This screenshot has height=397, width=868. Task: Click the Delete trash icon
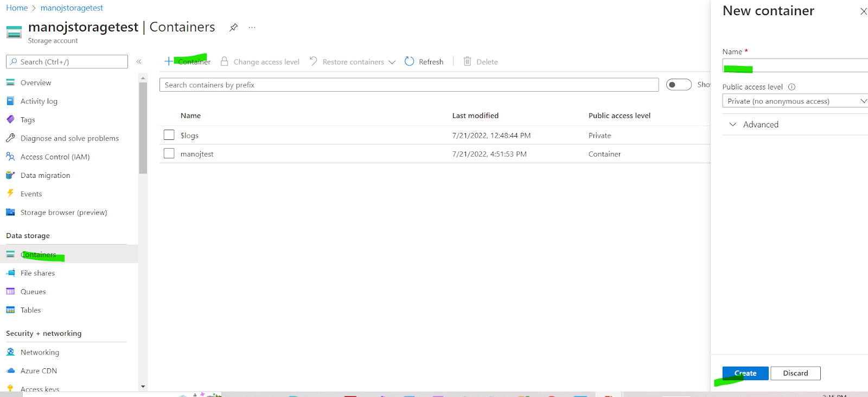[x=468, y=61]
